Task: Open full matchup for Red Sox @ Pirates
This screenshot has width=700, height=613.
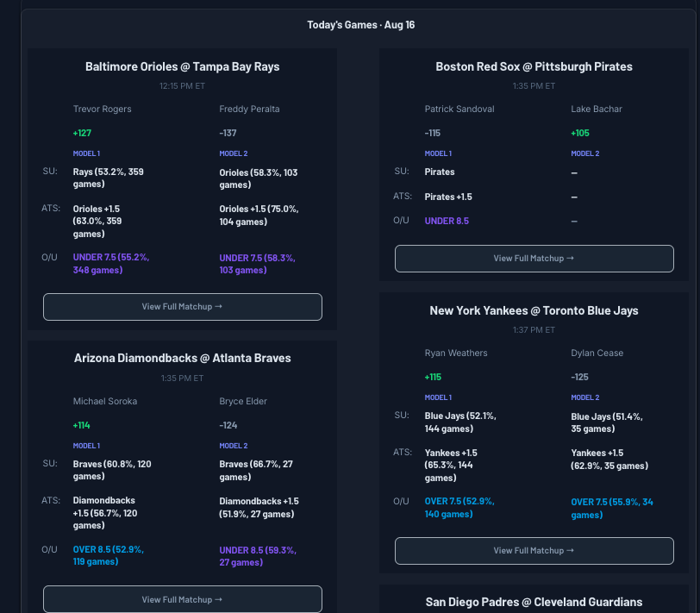Action: point(534,259)
